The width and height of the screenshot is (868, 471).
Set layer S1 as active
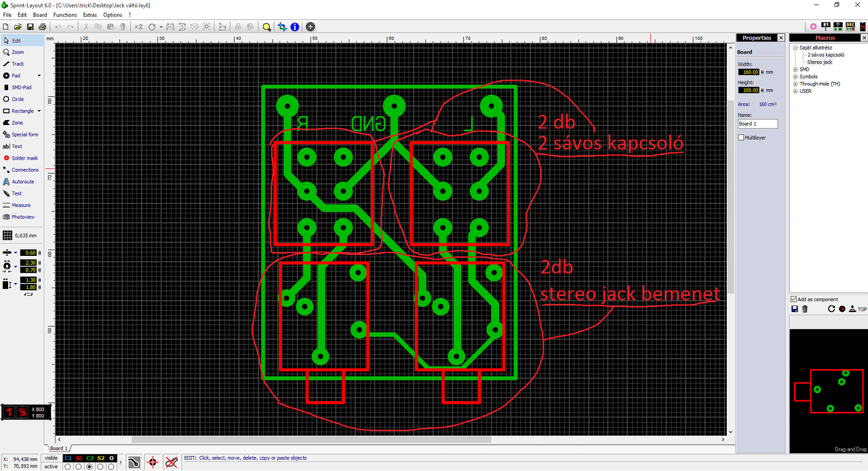(79, 467)
